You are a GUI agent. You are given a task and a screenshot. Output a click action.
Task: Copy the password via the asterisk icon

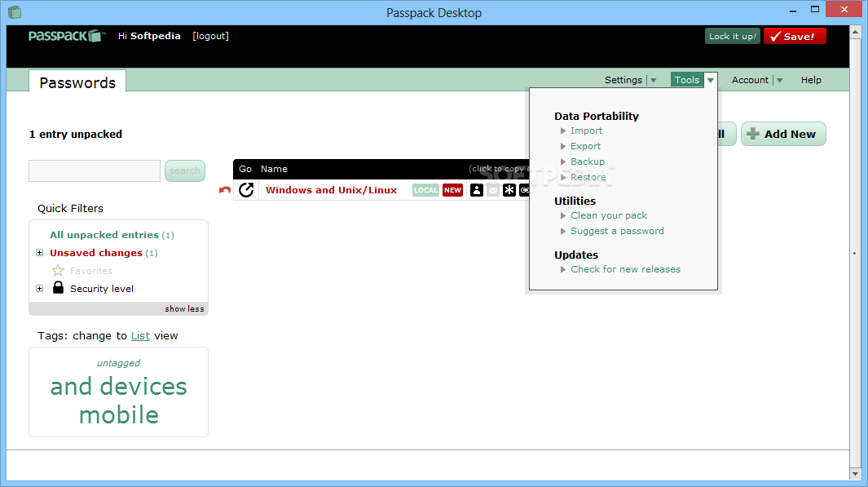[x=509, y=190]
